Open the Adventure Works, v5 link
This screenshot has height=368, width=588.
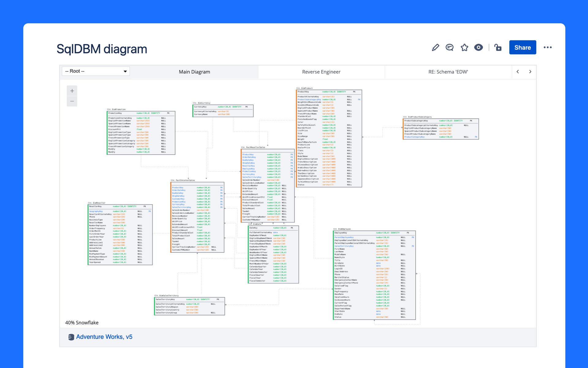click(104, 337)
